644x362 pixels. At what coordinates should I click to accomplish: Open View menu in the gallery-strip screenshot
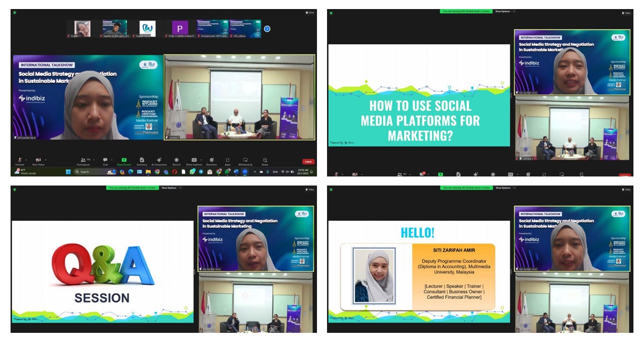[310, 13]
